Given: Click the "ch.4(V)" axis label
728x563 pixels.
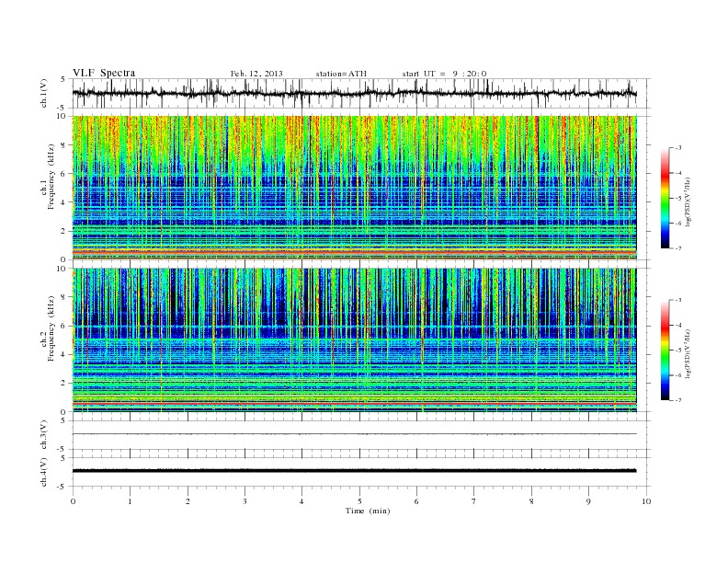Looking at the screenshot, I should 44,472.
